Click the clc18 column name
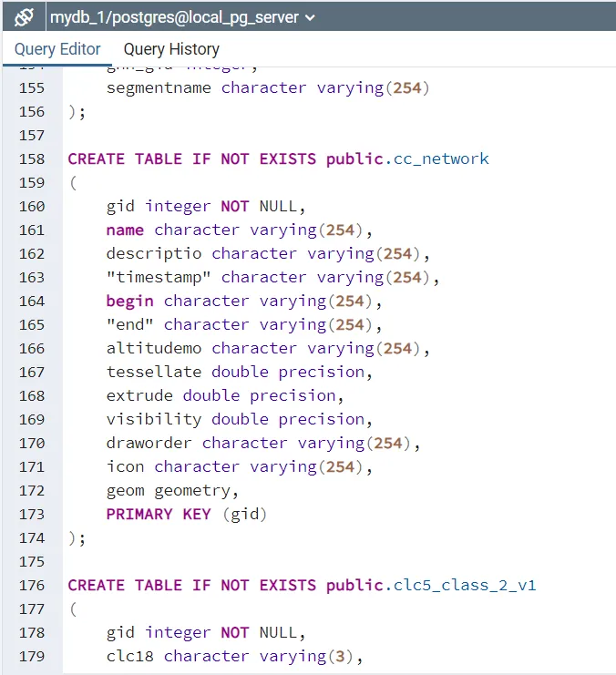 [130, 656]
